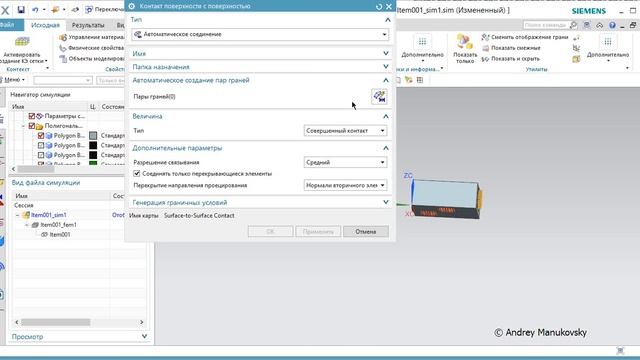Click the Polygon B icon in first polygon row
The width and height of the screenshot is (640, 360).
tap(49, 136)
